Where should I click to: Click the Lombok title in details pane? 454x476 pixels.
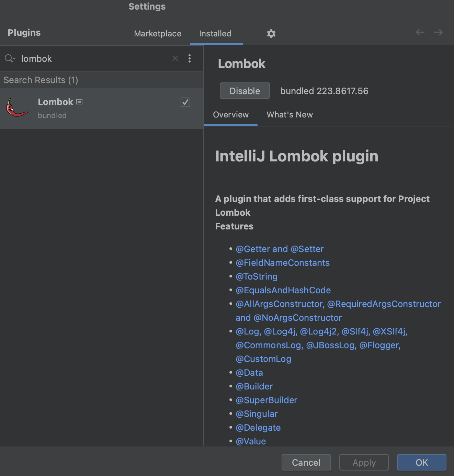pyautogui.click(x=241, y=64)
